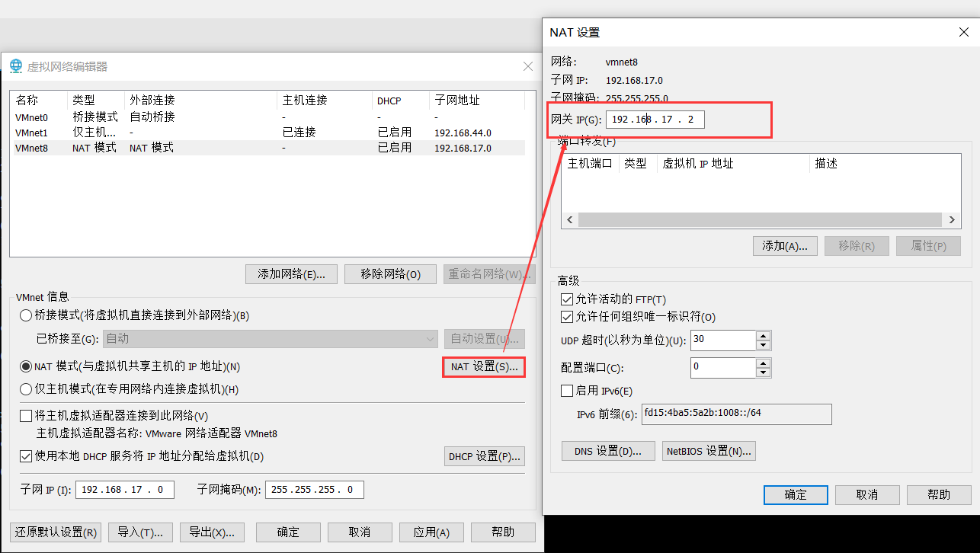This screenshot has height=553, width=980.
Task: Click the 名称 column header
Action: 39,101
